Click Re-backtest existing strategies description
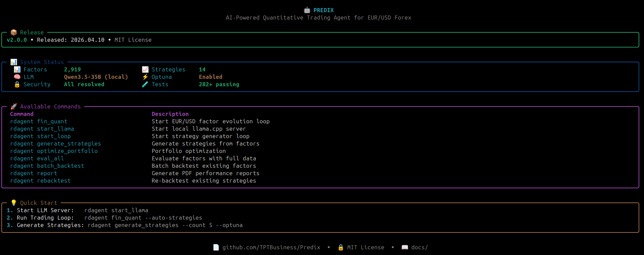 pos(204,181)
